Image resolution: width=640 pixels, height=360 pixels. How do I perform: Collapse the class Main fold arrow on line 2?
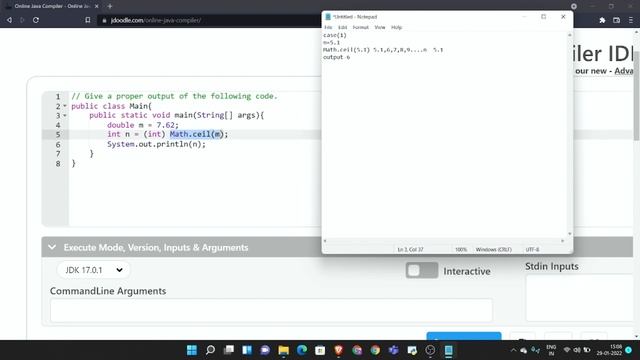click(x=64, y=106)
